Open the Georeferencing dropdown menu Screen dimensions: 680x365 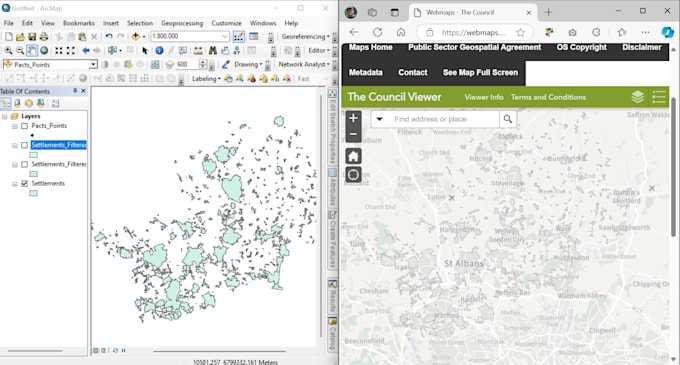pos(305,36)
